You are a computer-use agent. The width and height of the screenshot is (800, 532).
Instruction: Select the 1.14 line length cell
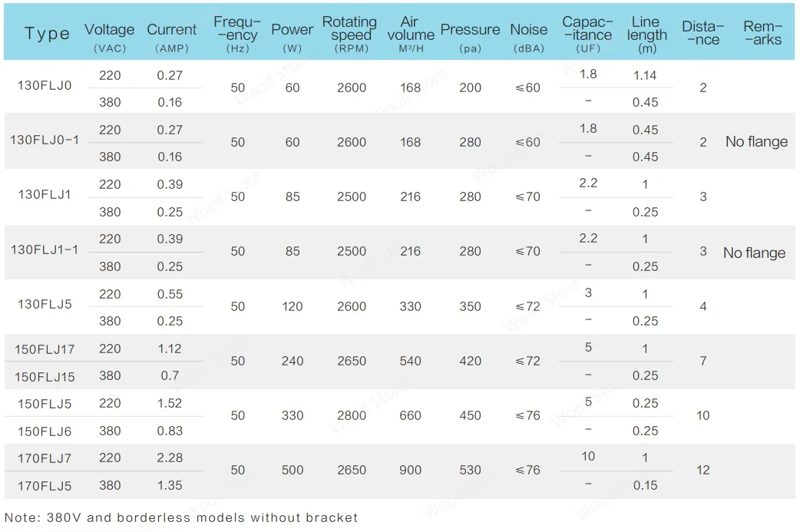[x=645, y=75]
